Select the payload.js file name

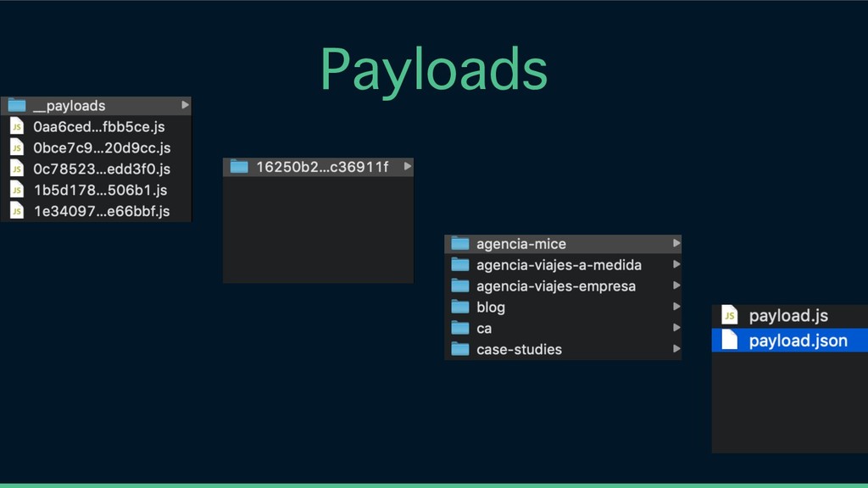click(788, 316)
